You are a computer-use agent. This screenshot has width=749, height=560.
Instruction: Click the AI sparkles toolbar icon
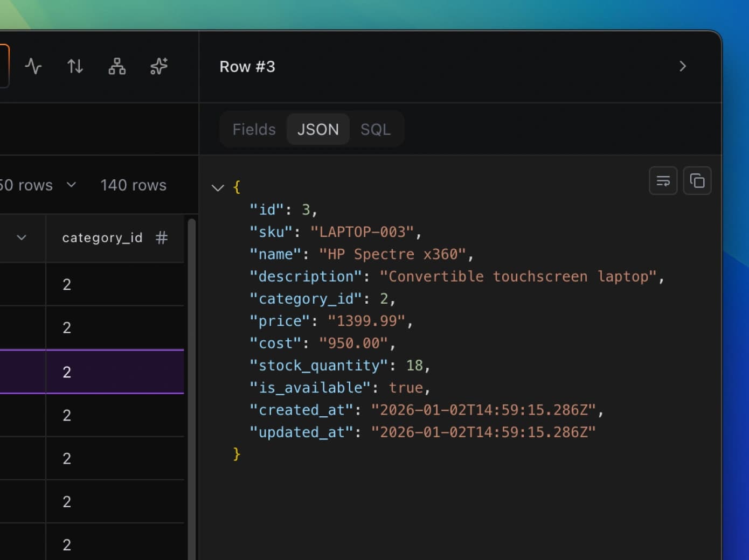(x=159, y=66)
